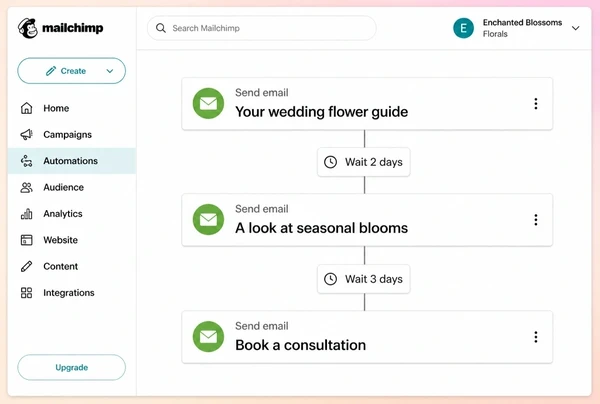
Task: Open the Your wedding flower guide email
Action: [367, 104]
